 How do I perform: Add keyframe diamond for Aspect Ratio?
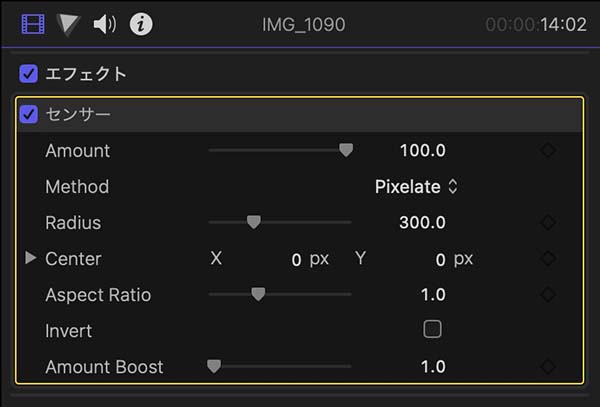click(547, 295)
